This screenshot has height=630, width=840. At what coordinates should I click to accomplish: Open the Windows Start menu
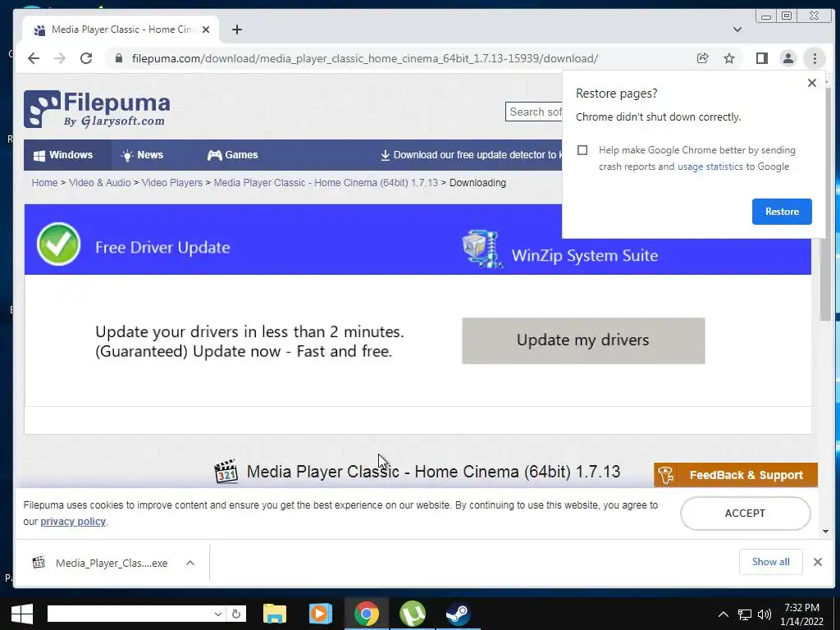tap(22, 614)
